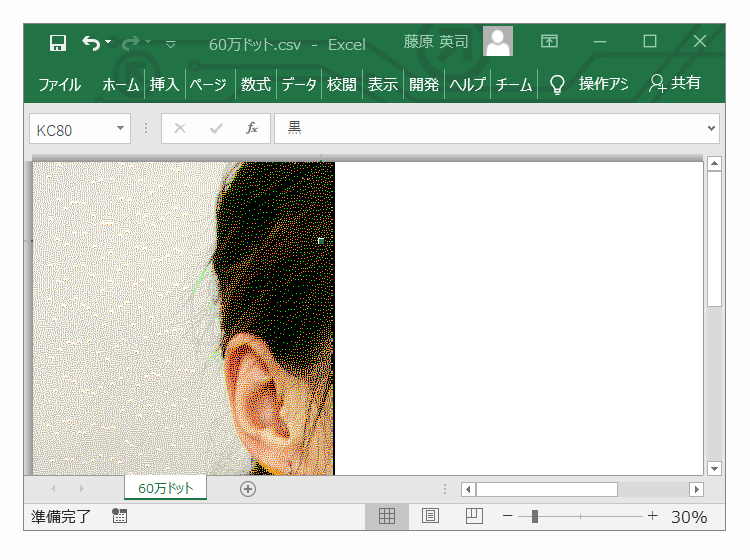The height and width of the screenshot is (560, 750).
Task: Zoom in with plus button
Action: click(x=652, y=516)
